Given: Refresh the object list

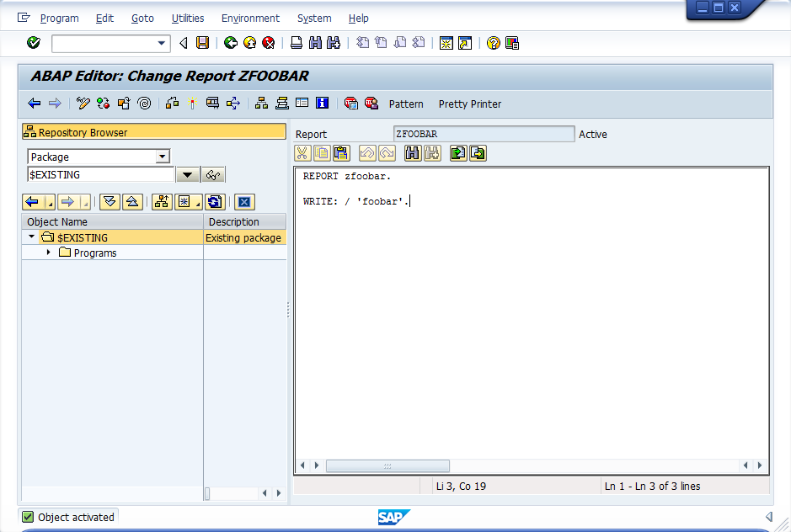Looking at the screenshot, I should click(x=215, y=202).
